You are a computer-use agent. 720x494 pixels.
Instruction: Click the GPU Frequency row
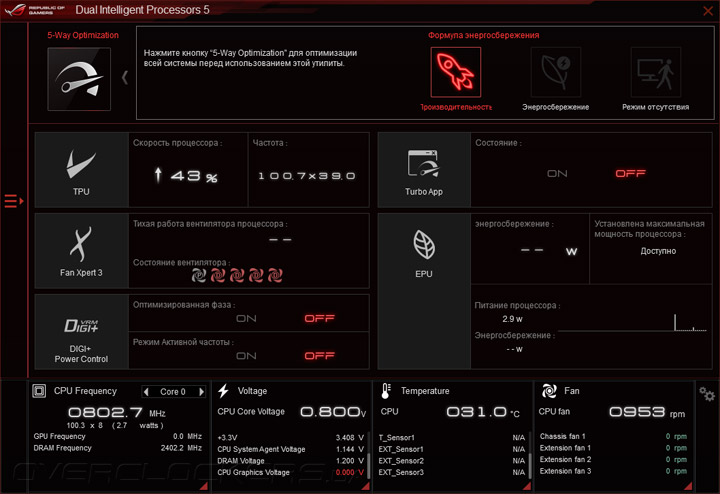(118, 436)
